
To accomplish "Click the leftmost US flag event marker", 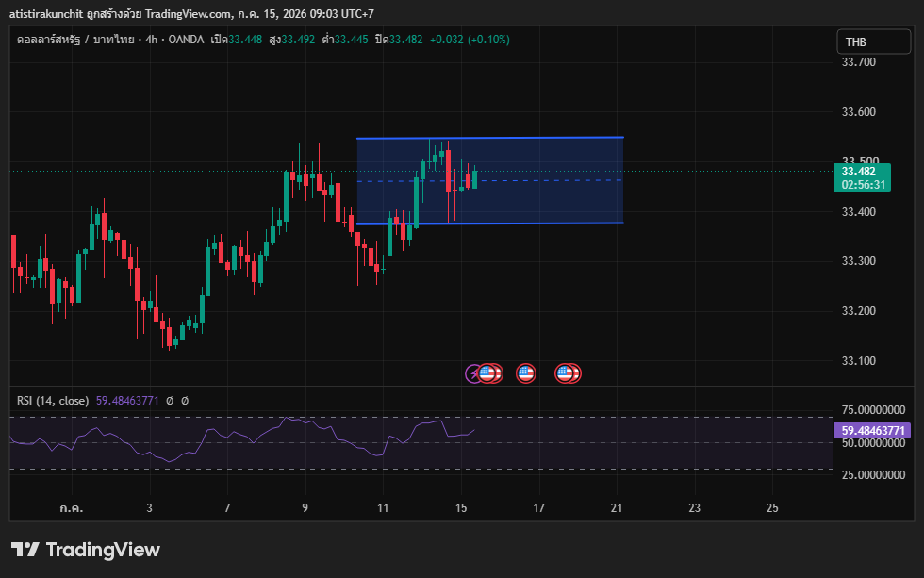I will pyautogui.click(x=487, y=373).
